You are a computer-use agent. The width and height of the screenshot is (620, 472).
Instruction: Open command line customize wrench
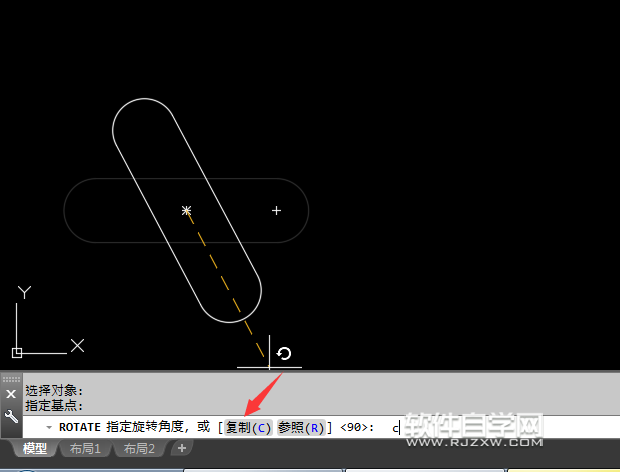[11, 416]
